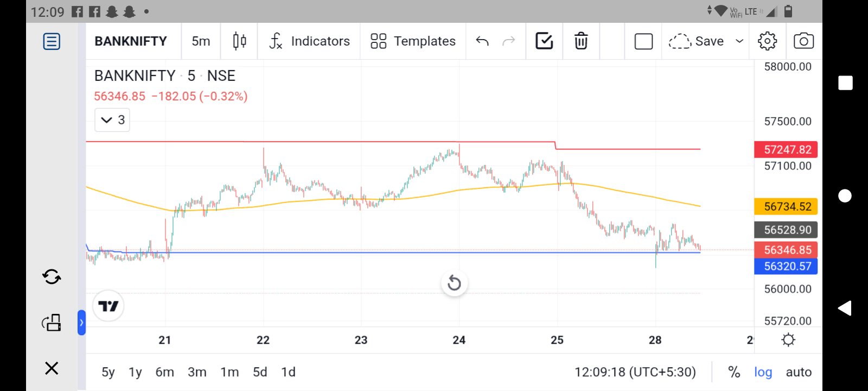
Task: Click the BANKNIFTY · 5 · NSE chart title
Action: [165, 75]
